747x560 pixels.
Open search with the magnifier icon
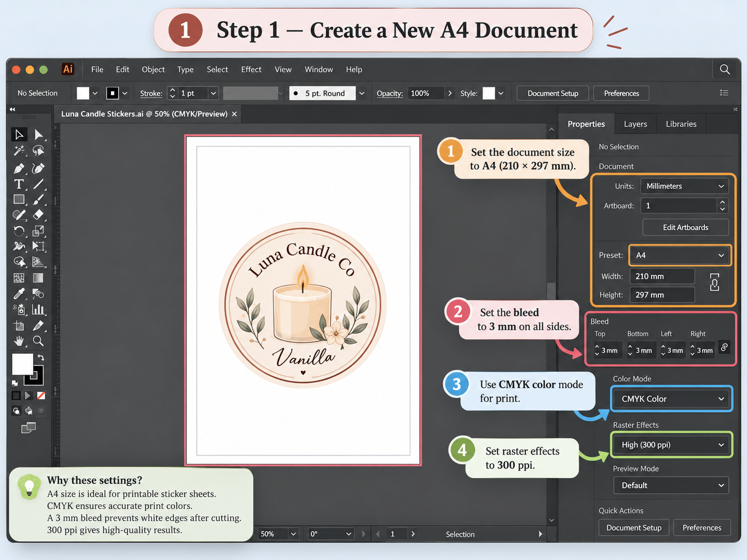pos(725,69)
